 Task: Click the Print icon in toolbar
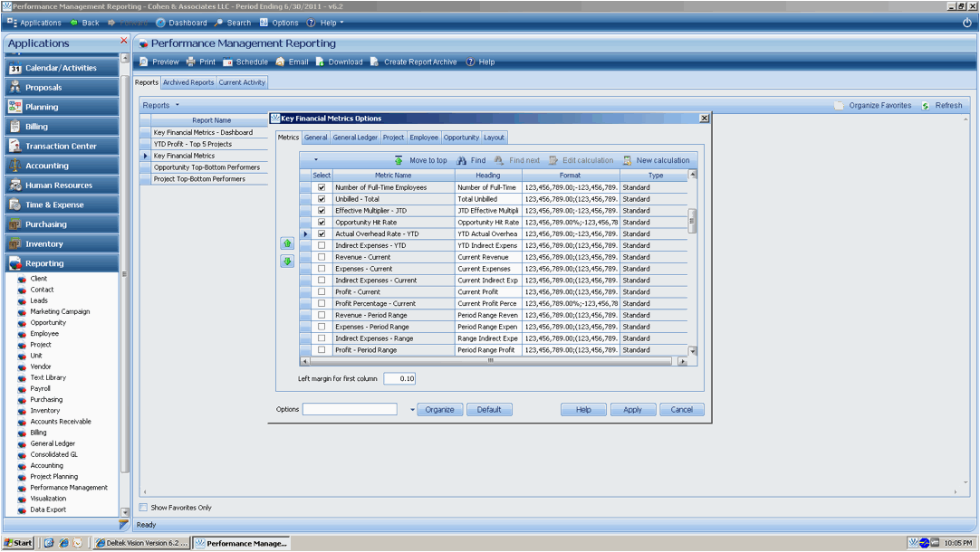[191, 62]
